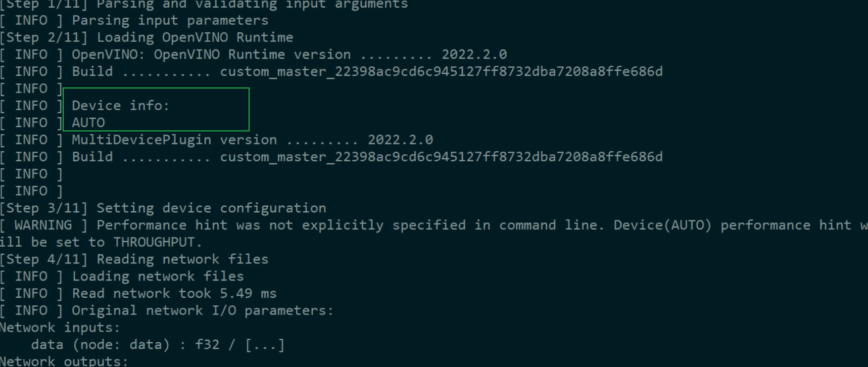Click the 'Network outputs:' heading at bottom
This screenshot has width=868, height=367.
64,361
